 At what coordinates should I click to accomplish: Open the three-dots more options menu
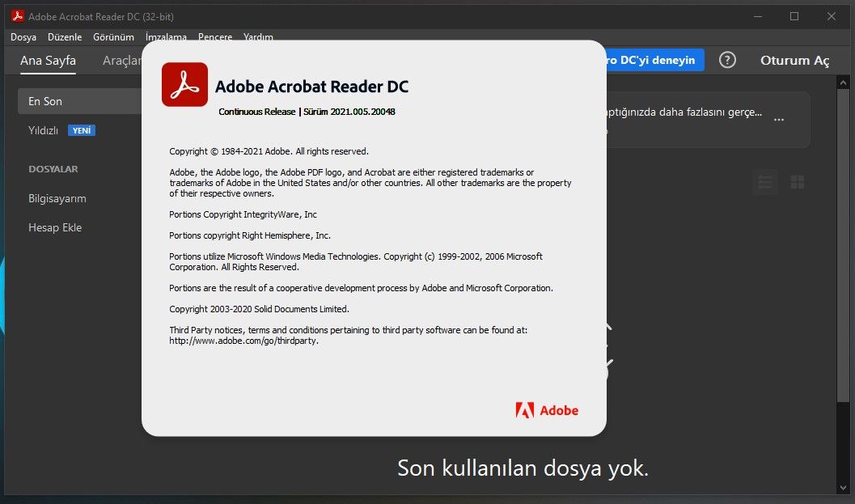tap(779, 120)
